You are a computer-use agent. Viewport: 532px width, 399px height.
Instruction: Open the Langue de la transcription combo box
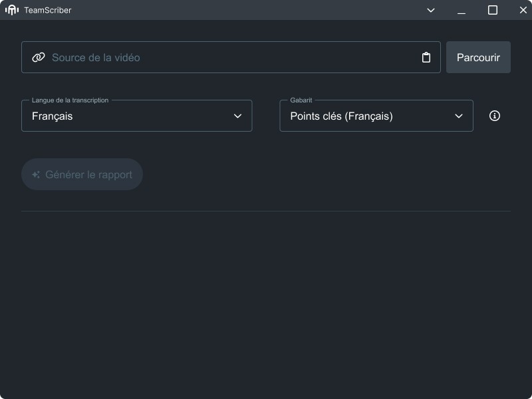[136, 116]
